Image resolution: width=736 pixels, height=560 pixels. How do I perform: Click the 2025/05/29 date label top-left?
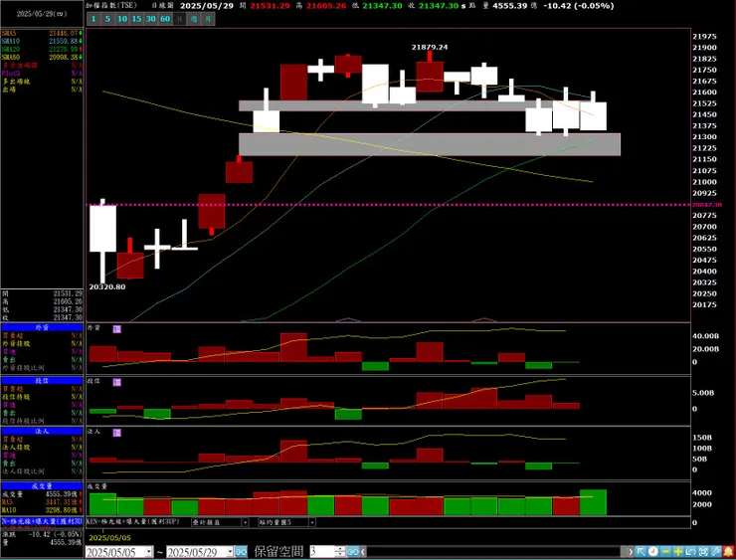coord(42,14)
